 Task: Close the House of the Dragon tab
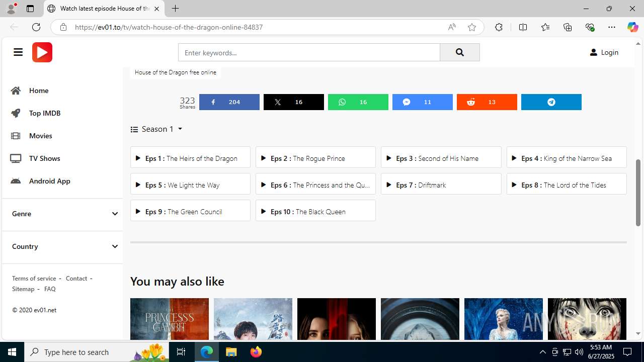point(156,9)
